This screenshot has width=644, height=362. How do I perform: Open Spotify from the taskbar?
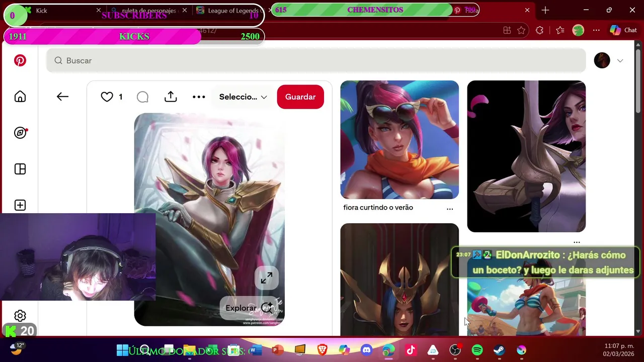[x=477, y=350]
